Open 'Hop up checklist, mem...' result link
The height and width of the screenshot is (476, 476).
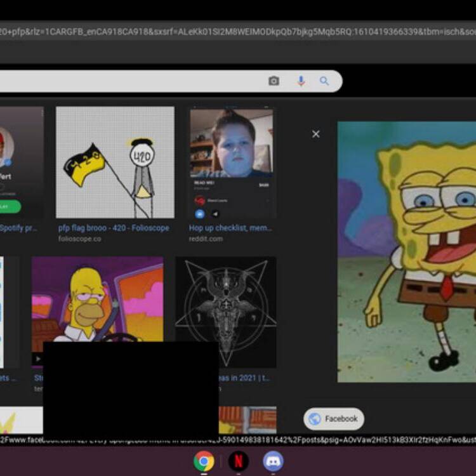tap(230, 228)
